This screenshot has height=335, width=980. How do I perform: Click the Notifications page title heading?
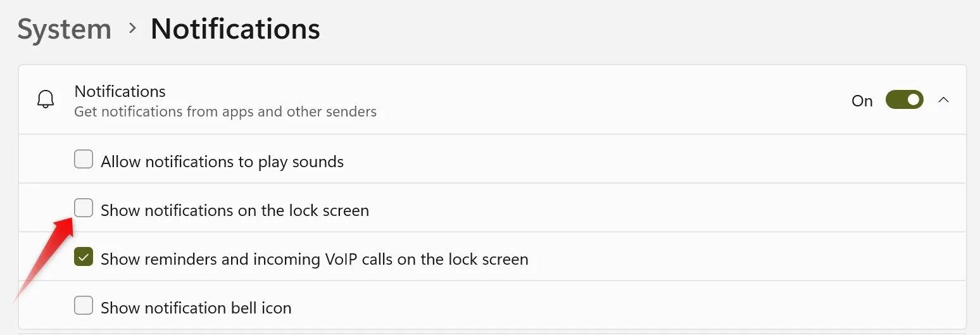pyautogui.click(x=235, y=29)
